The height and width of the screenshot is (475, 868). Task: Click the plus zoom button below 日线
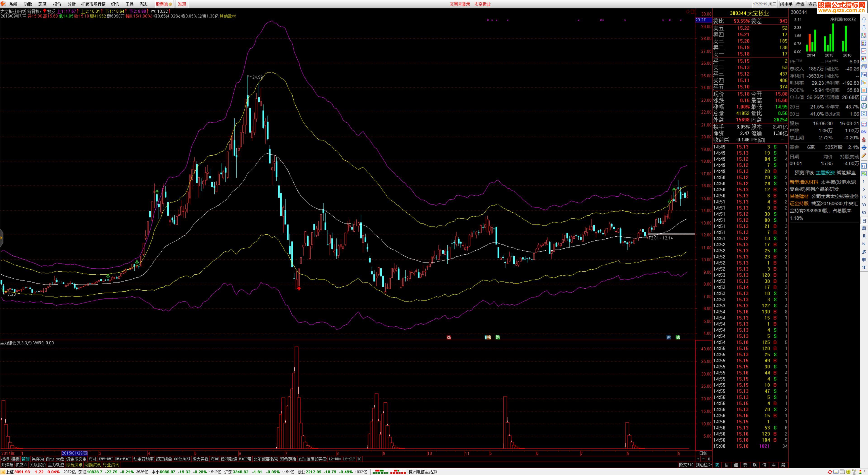pyautogui.click(x=698, y=459)
